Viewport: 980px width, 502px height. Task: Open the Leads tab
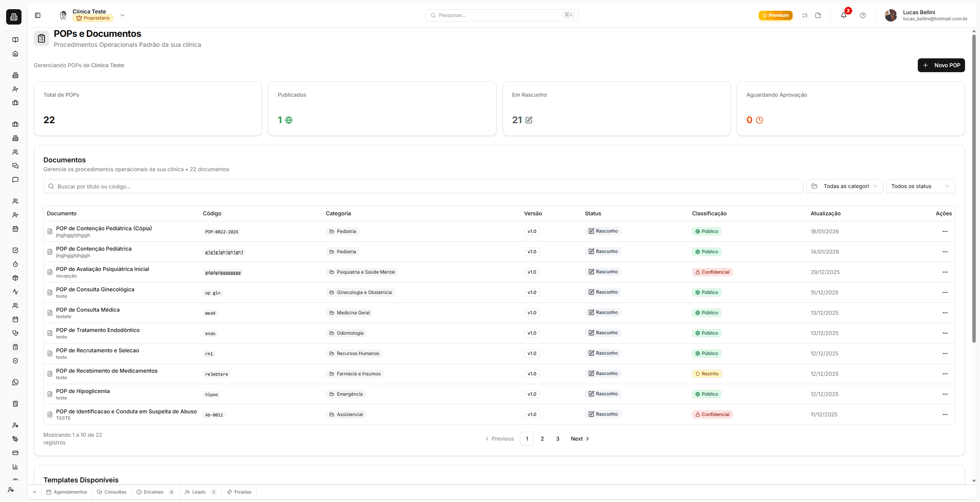(199, 492)
